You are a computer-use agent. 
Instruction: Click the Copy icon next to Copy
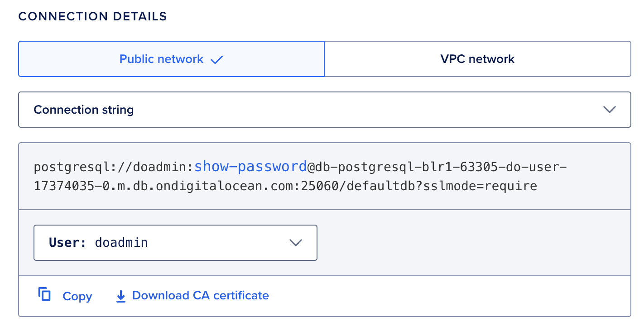coord(44,295)
